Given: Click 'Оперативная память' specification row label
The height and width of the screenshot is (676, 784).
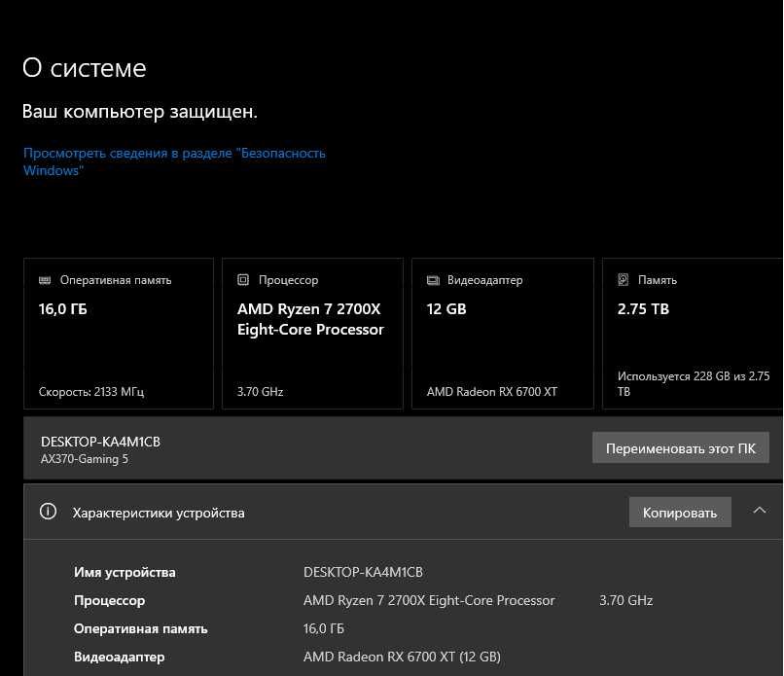Looking at the screenshot, I should click(x=140, y=629).
